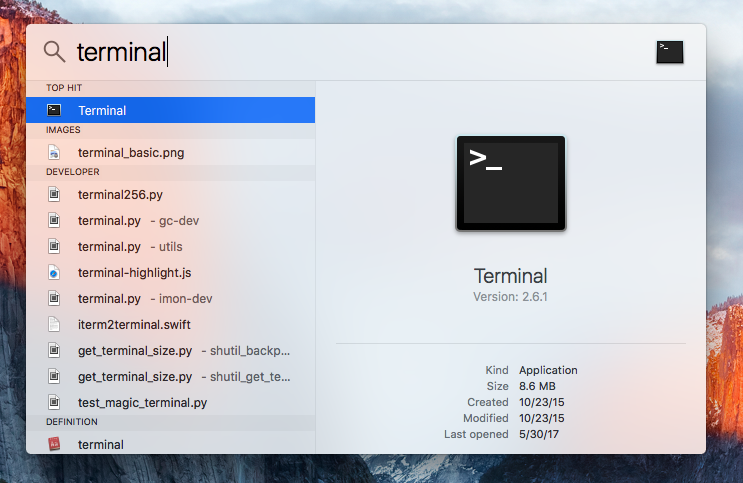
Task: Open the terminal256.py file
Action: (x=171, y=195)
